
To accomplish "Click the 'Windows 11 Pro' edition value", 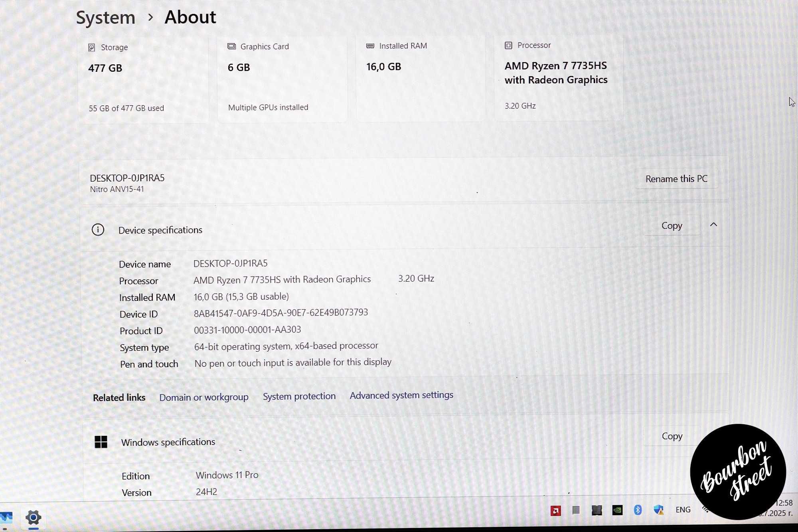I will tap(227, 475).
